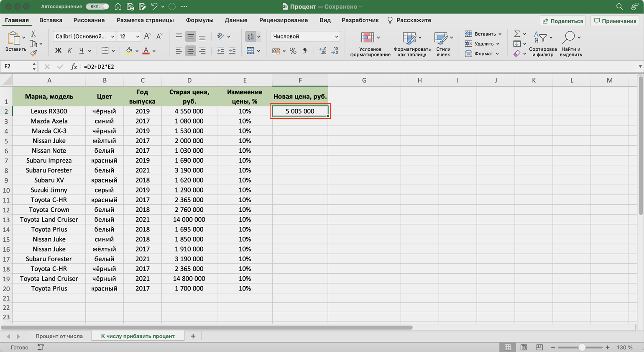Open the number format dropdown Числовой

pyautogui.click(x=305, y=36)
